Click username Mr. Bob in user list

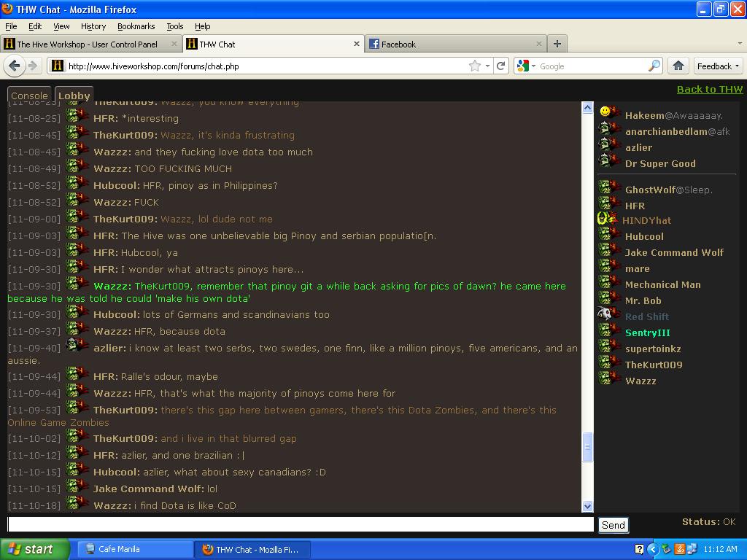643,300
